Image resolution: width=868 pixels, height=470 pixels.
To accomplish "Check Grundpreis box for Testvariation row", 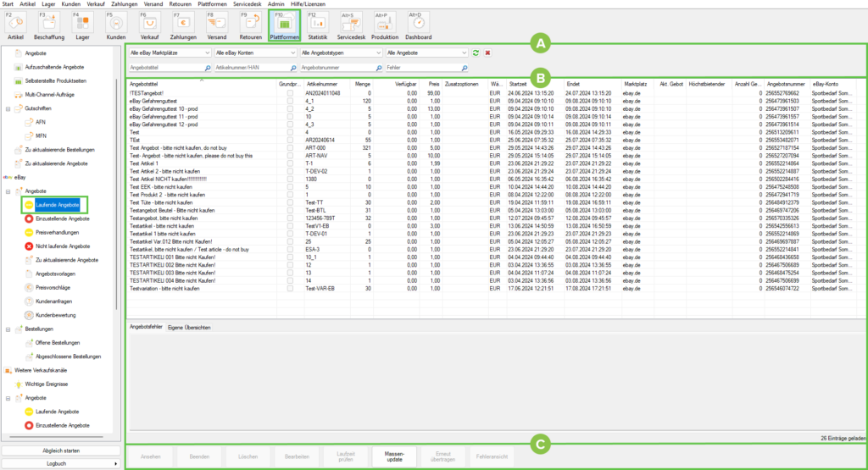I will 291,289.
